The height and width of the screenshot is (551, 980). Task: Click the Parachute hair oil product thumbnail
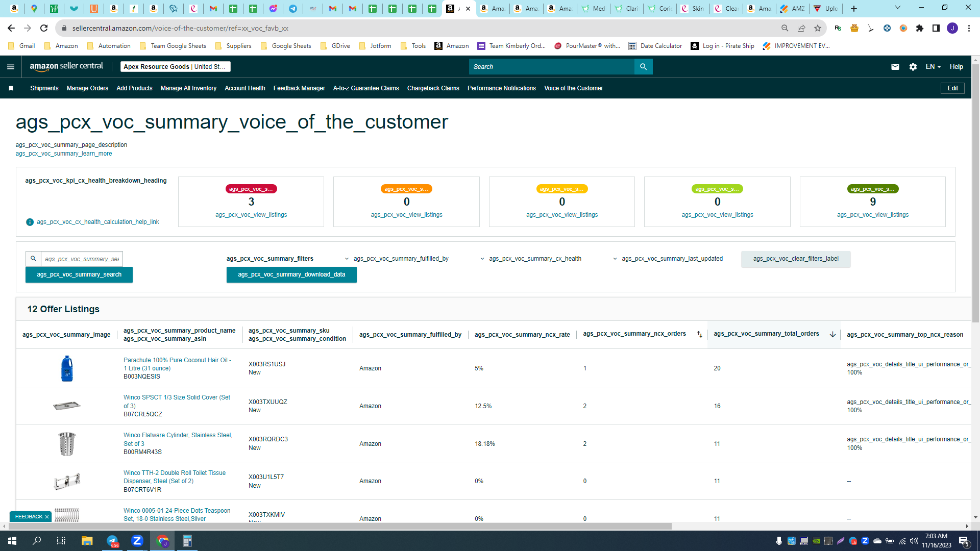[x=67, y=368]
